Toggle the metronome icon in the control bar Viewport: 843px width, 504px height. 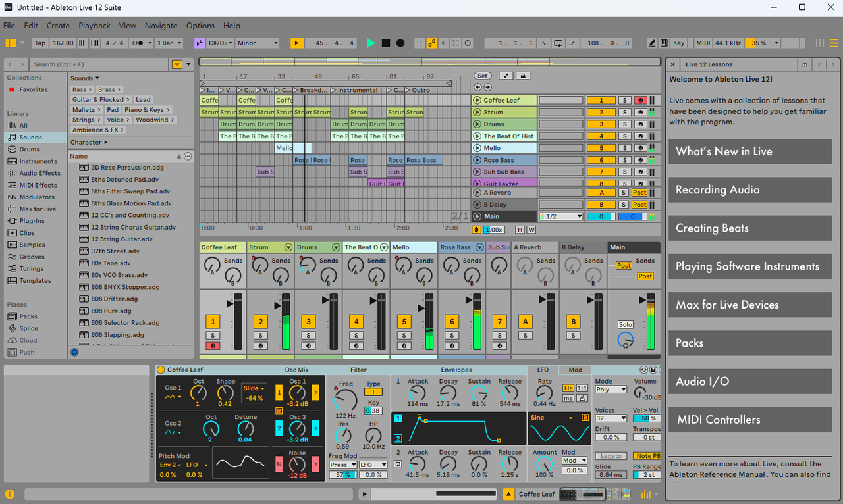pyautogui.click(x=138, y=43)
